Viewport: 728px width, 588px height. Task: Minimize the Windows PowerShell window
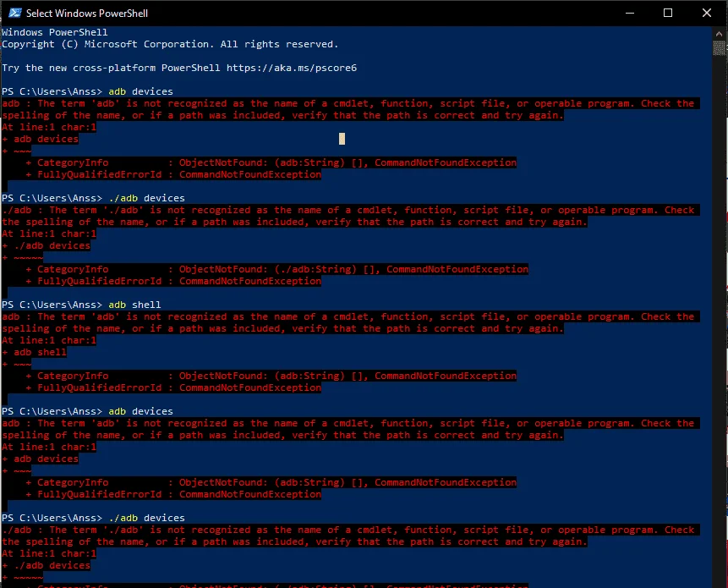(630, 13)
